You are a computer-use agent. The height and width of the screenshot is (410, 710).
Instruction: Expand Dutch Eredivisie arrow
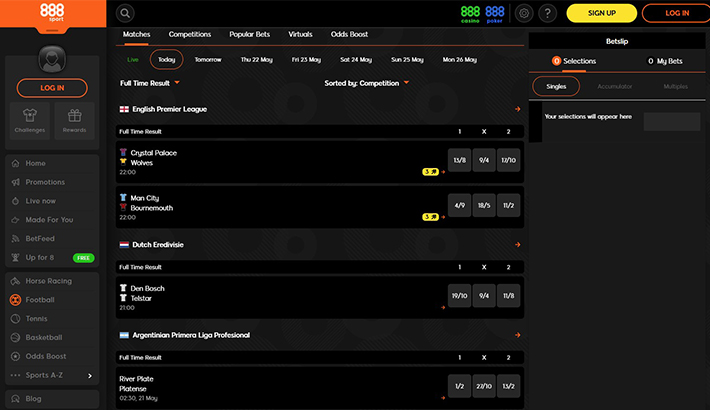pyautogui.click(x=518, y=245)
